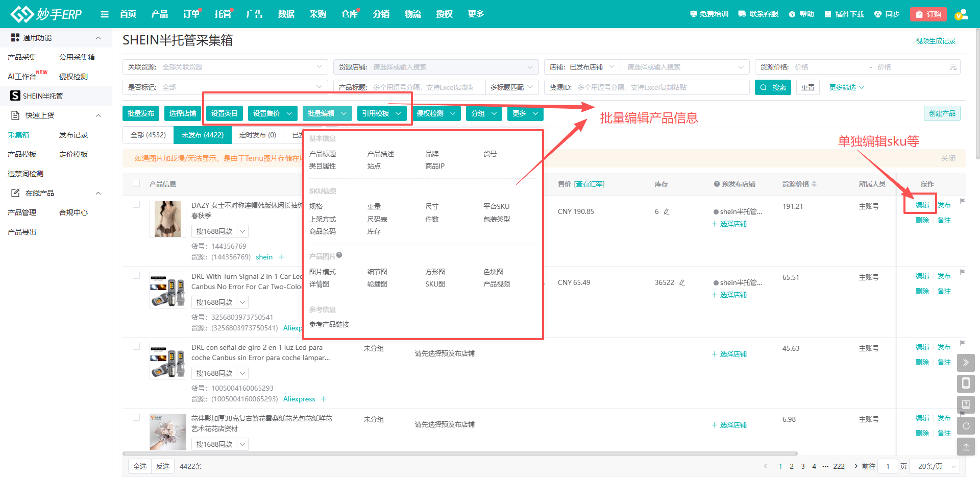This screenshot has width=980, height=477.
Task: Click the stock edit pencil beside 36522
Action: 681,282
